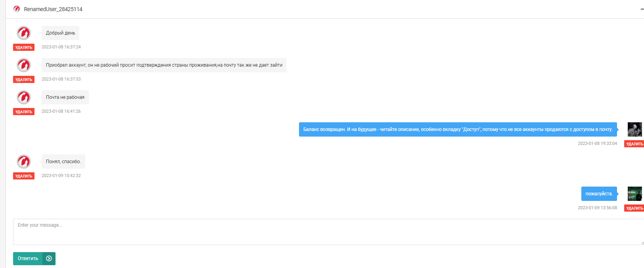Delete the 'Приобрел аккаунт' message
The image size is (644, 268).
point(24,79)
